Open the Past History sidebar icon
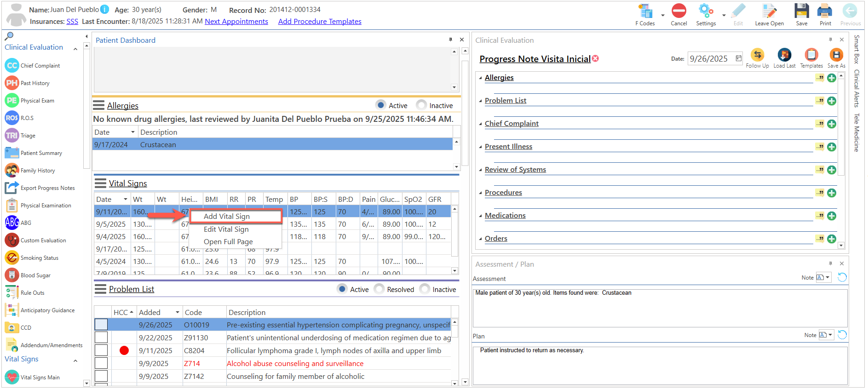The image size is (868, 389). click(12, 83)
